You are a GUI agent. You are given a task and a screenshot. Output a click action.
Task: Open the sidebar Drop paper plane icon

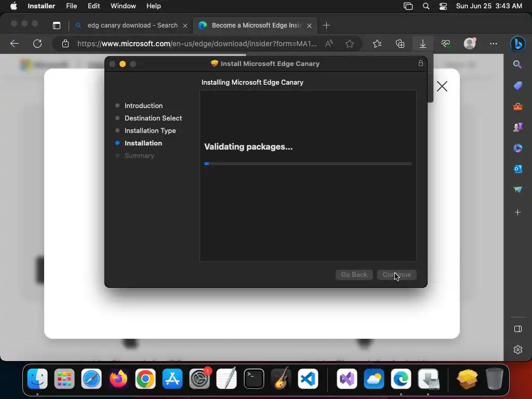click(x=518, y=189)
